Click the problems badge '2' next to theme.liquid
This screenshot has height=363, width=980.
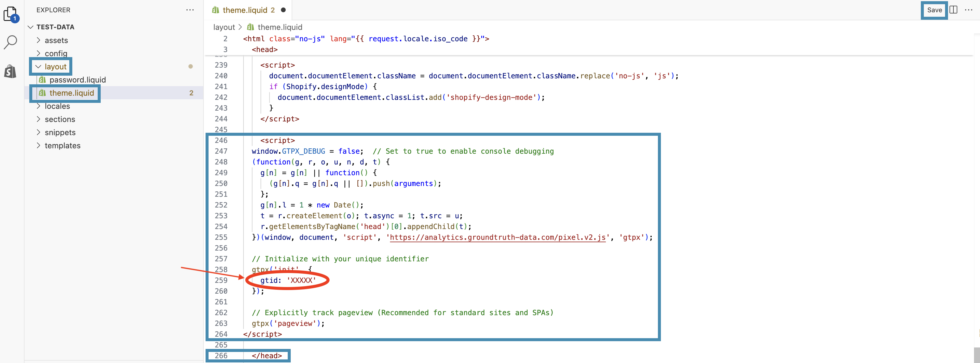(192, 93)
